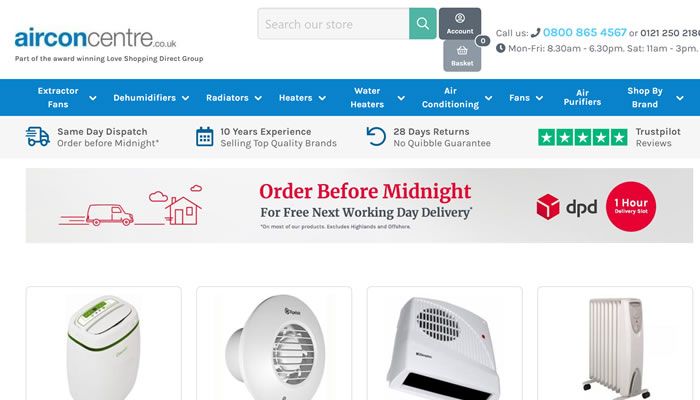Expand the Extractor Fans dropdown chevron
The image size is (700, 400).
pos(92,98)
